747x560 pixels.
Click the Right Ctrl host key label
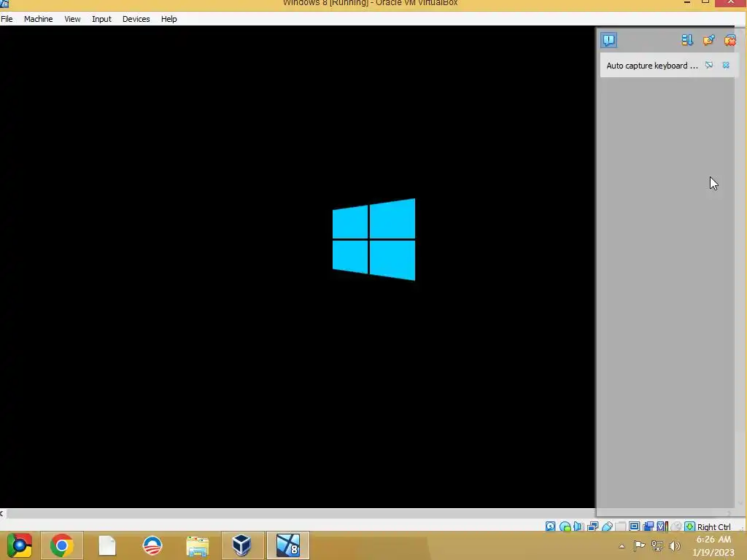pos(713,526)
